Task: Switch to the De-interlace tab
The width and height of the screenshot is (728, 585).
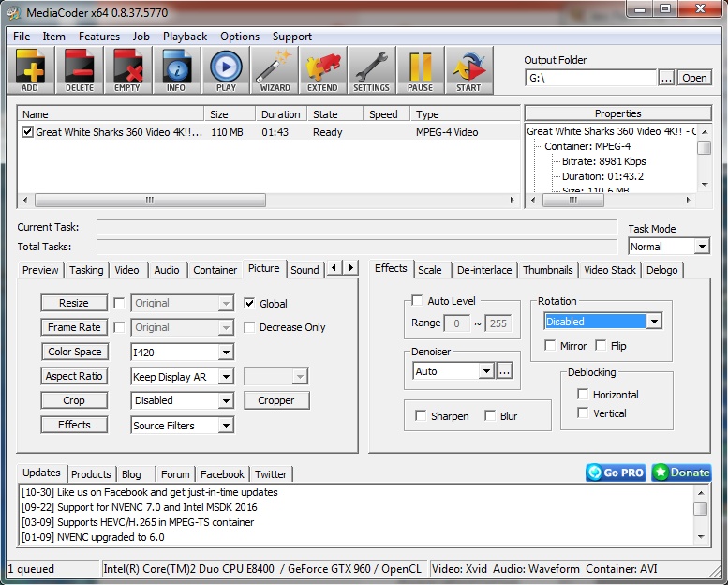Action: click(x=484, y=270)
